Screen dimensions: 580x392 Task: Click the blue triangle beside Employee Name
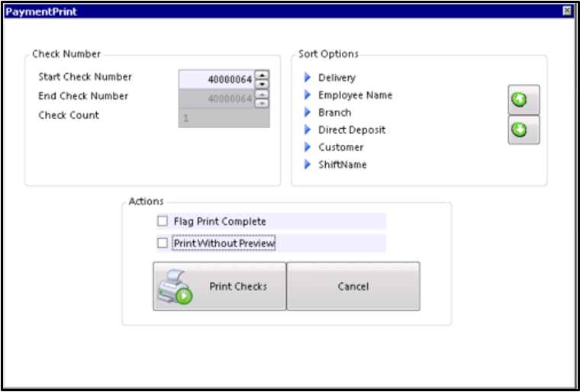point(308,95)
